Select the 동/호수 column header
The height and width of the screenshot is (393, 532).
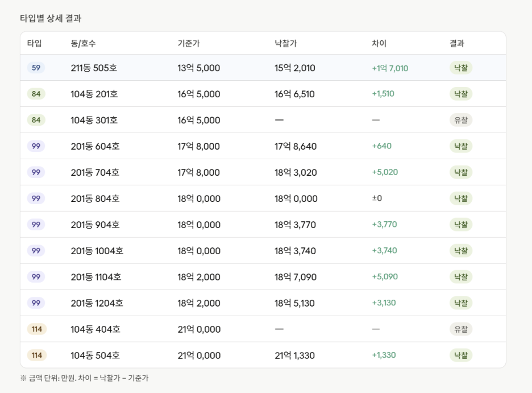[x=83, y=43]
